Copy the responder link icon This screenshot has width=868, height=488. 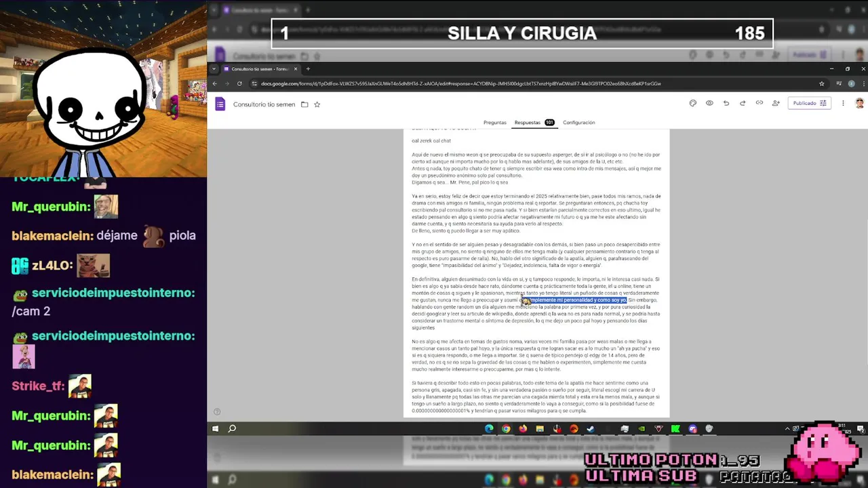(x=759, y=103)
